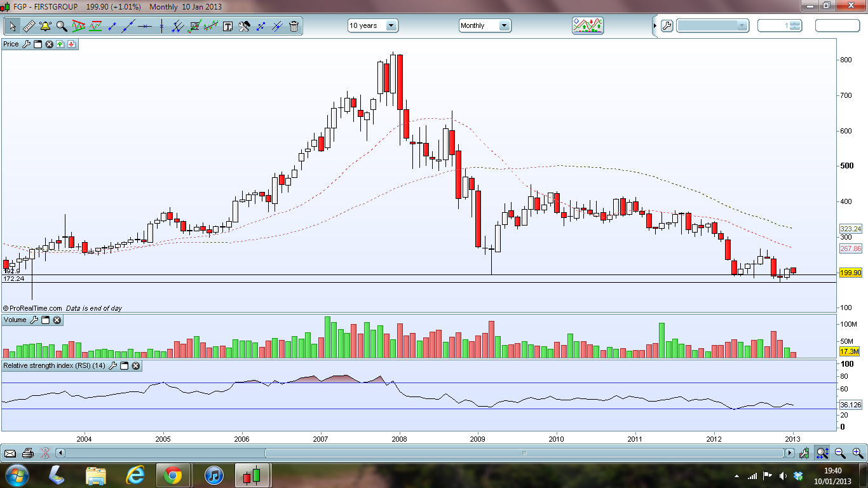Image resolution: width=868 pixels, height=488 pixels.
Task: Close the RSI indicator panel
Action: 136,366
